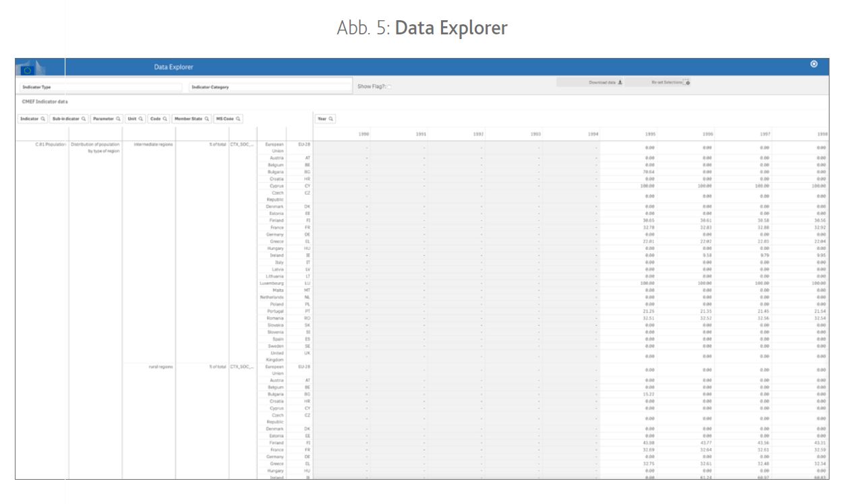Open the Indicator Category filter box

point(270,87)
